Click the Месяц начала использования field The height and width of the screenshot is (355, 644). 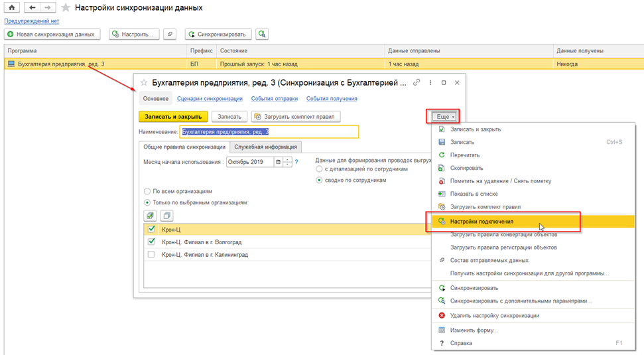click(x=250, y=162)
